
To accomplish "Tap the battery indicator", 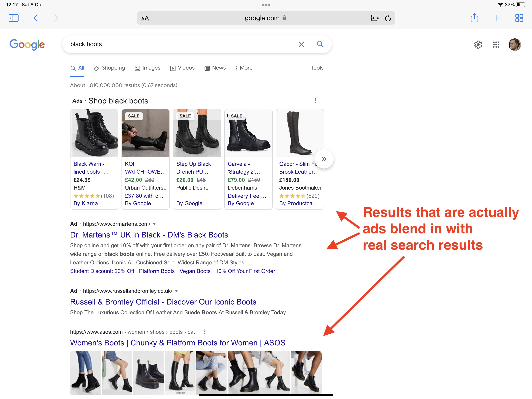I will point(521,4).
